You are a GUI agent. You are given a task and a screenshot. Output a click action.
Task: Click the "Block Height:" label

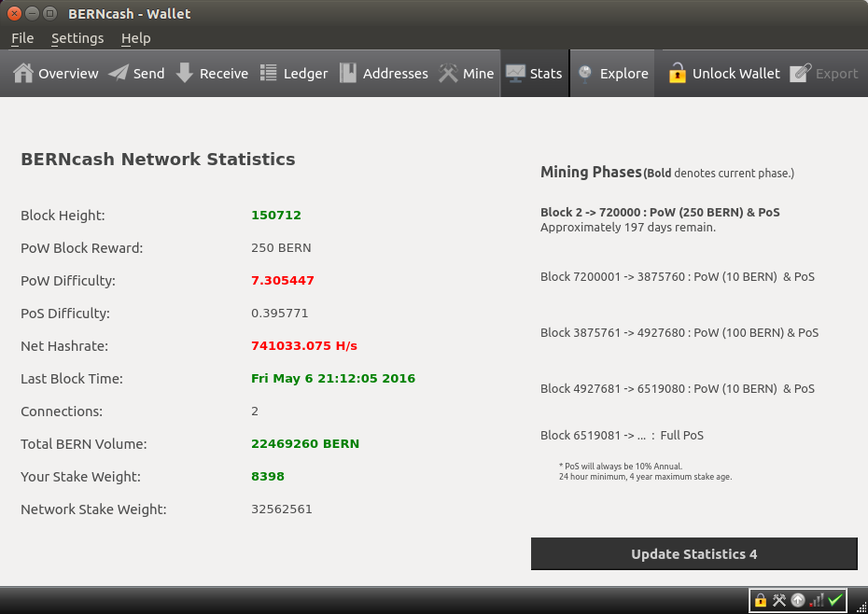63,216
